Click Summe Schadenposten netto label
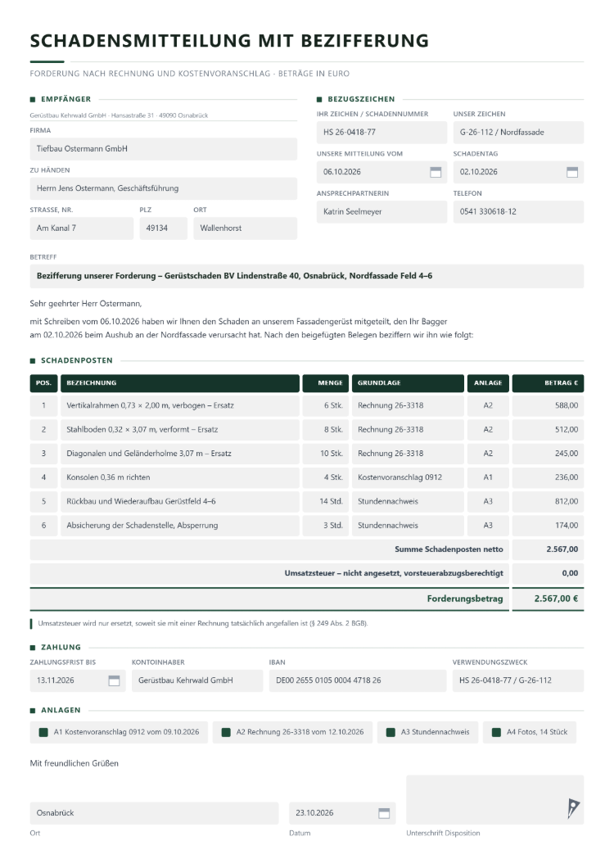The image size is (614, 868). (449, 549)
